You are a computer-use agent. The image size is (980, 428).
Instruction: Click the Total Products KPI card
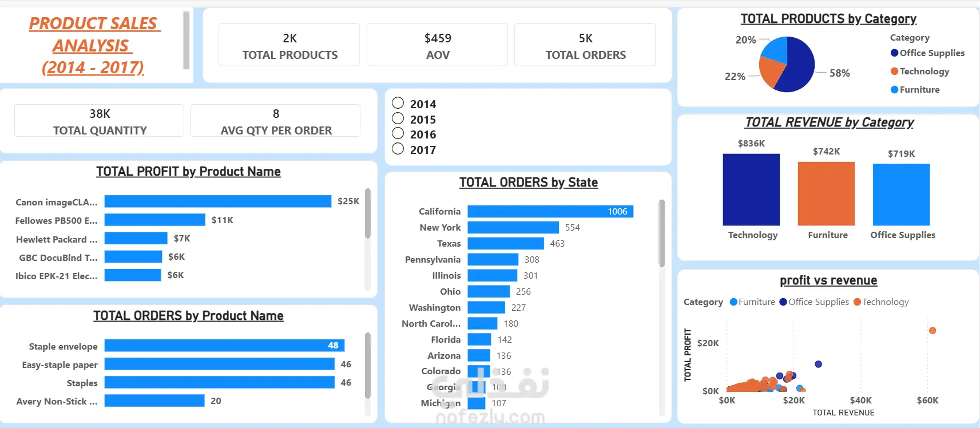(x=289, y=45)
